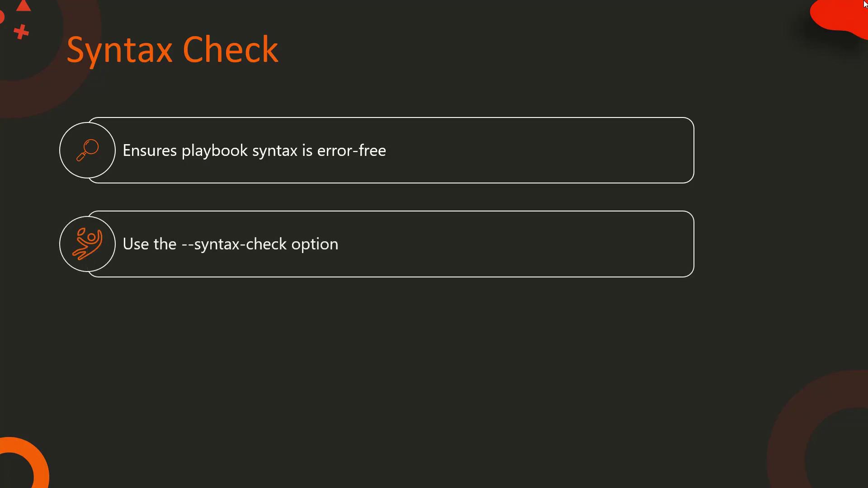Click the word "Use" in second bullet
Screen dimensions: 868x488
click(136, 244)
